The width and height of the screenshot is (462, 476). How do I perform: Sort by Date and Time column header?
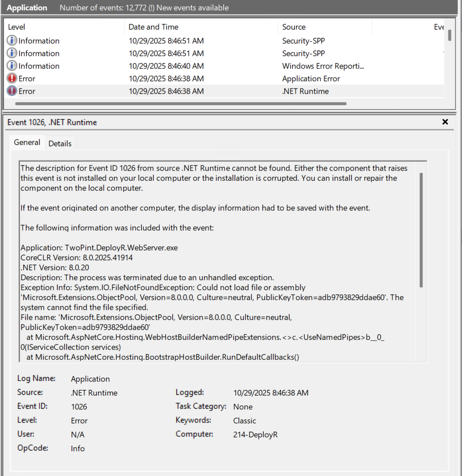point(201,27)
